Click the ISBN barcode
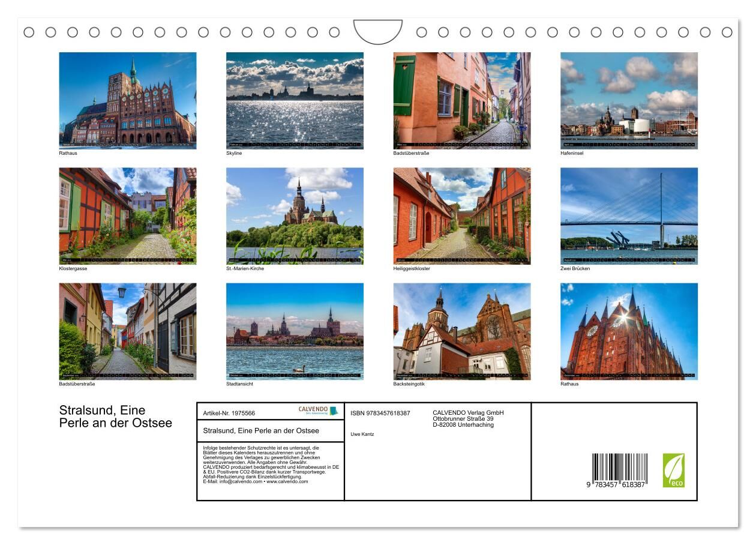Viewport: 756px width, 545px height. (619, 470)
